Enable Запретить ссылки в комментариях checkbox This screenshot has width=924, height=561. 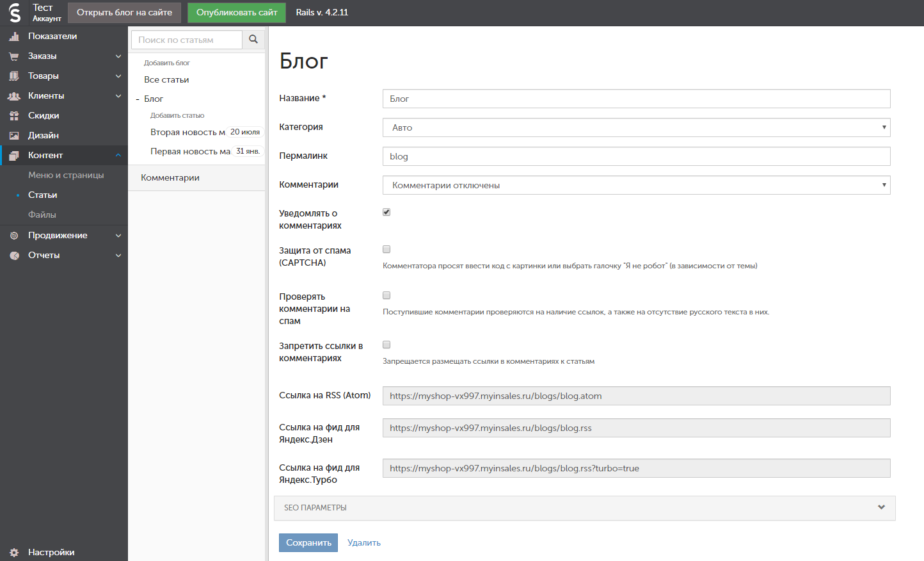coord(386,345)
